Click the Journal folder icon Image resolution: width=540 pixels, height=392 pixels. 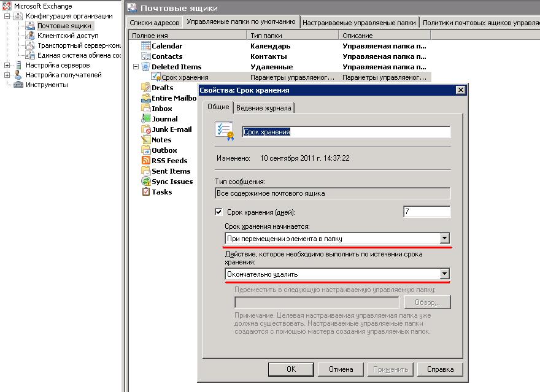(146, 119)
